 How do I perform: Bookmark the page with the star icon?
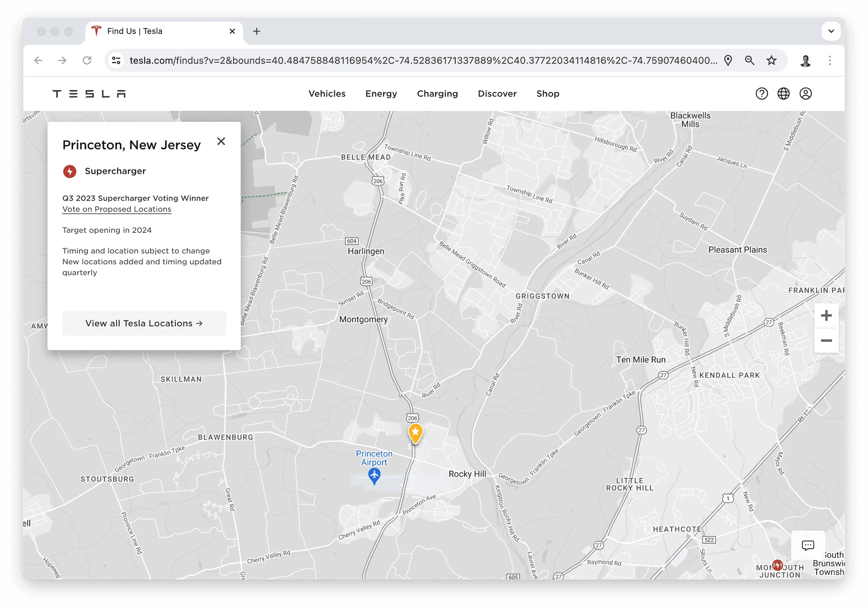771,60
